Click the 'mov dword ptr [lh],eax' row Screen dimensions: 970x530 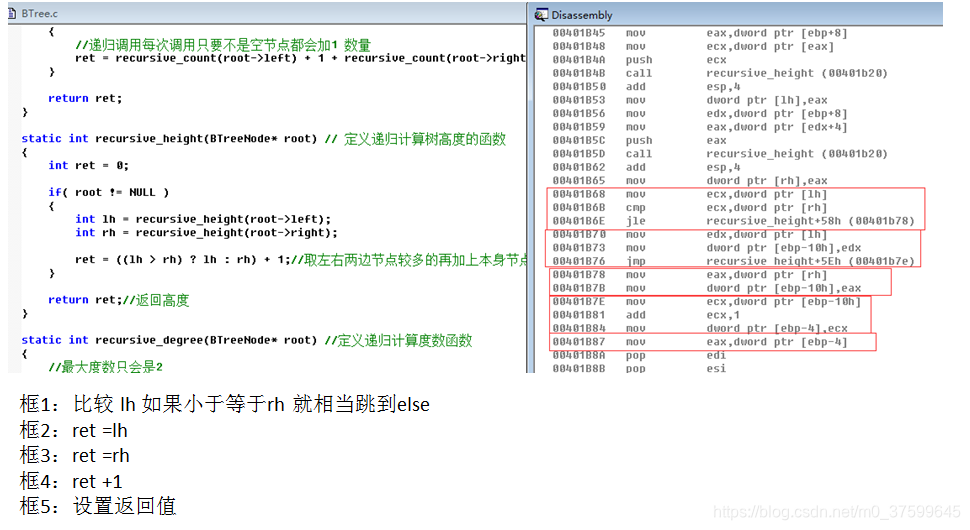click(x=690, y=100)
